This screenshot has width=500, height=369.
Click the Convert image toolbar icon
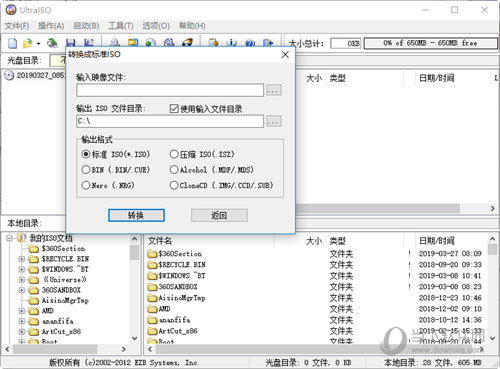(x=151, y=43)
